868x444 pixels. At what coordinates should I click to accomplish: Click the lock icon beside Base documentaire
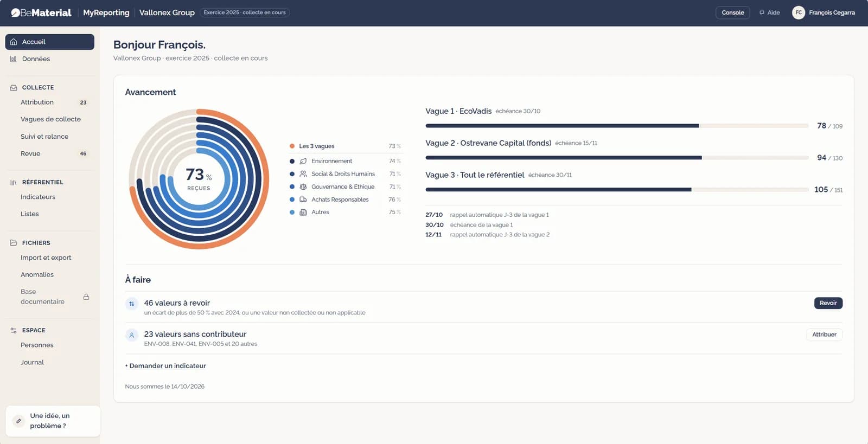tap(86, 297)
